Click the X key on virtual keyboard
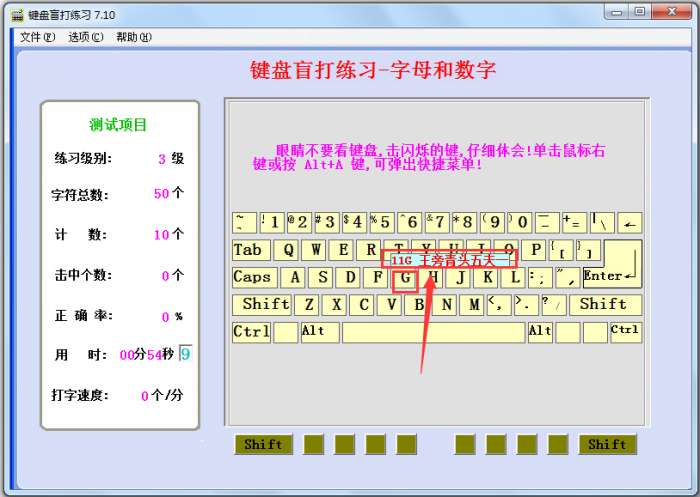The height and width of the screenshot is (497, 700). pos(336,305)
